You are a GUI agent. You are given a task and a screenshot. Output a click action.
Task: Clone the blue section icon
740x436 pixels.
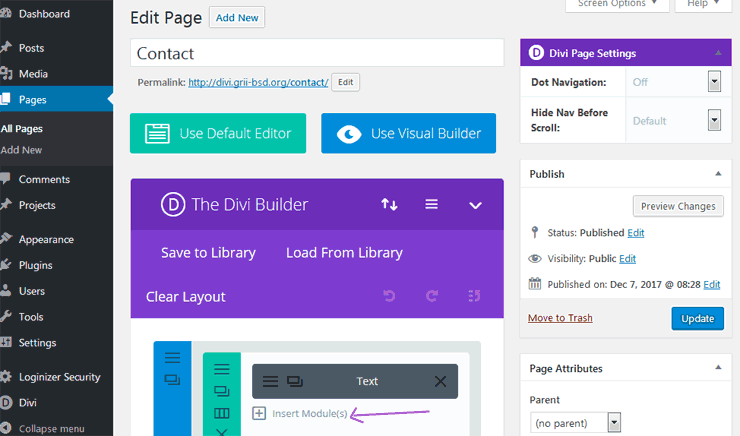click(172, 379)
